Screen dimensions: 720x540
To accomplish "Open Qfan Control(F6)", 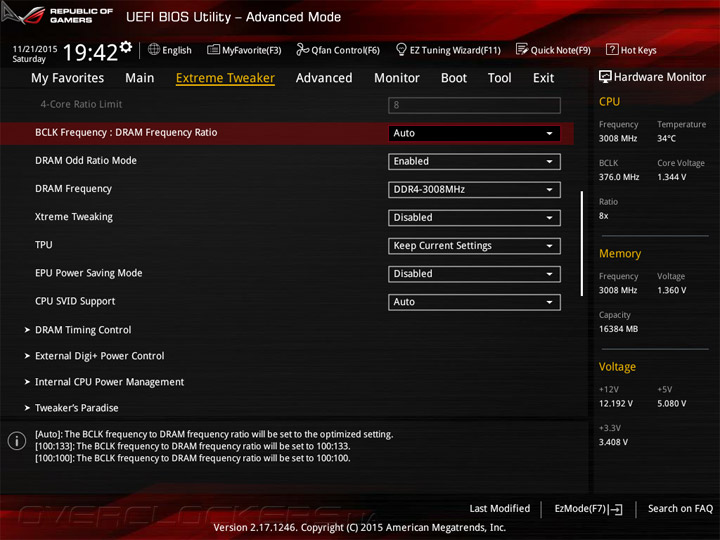I will 338,50.
